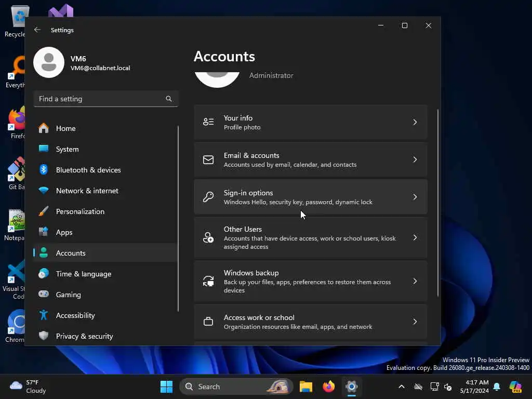Click the back arrow in Settings
This screenshot has height=399, width=532.
point(37,30)
